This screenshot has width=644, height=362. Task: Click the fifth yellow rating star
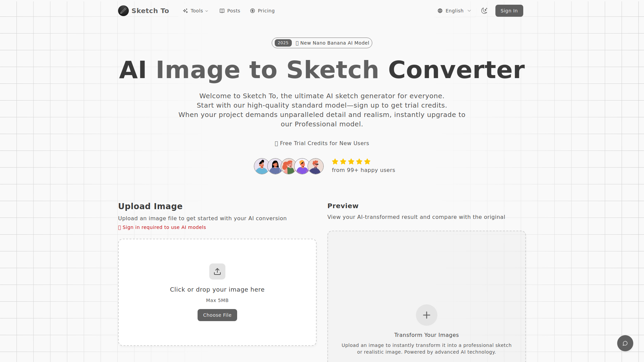[367, 162]
